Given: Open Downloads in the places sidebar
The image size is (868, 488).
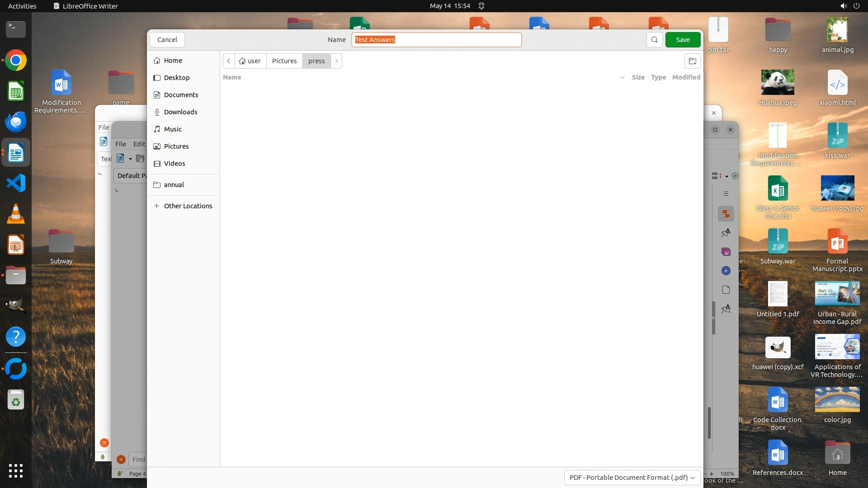Looking at the screenshot, I should point(180,112).
